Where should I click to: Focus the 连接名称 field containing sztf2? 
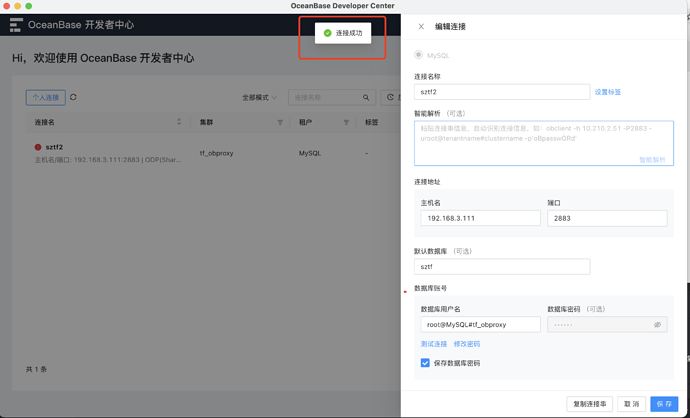point(502,92)
